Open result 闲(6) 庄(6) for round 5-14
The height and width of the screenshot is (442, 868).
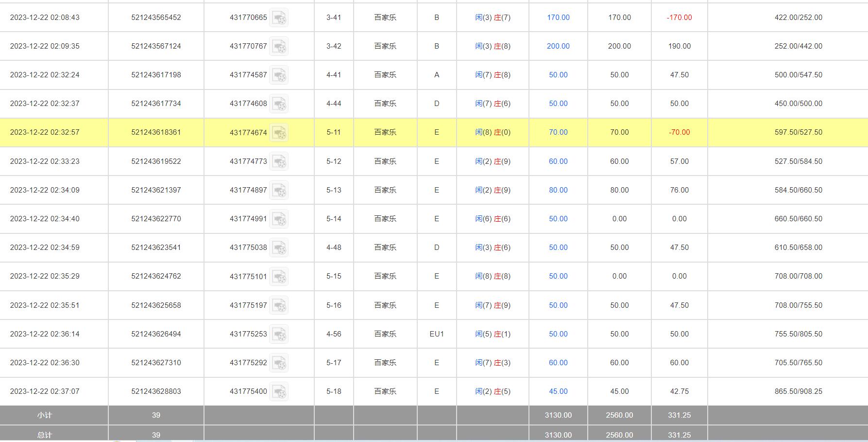pyautogui.click(x=493, y=219)
